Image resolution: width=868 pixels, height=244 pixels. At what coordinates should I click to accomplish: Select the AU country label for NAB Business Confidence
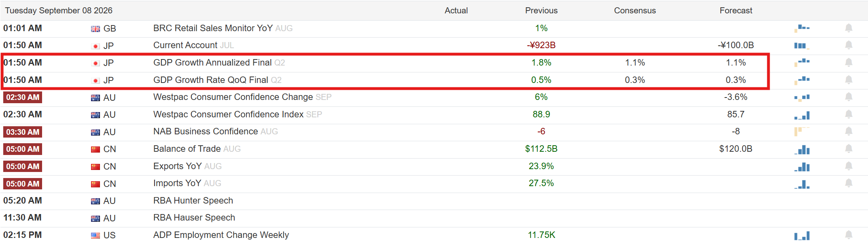[x=109, y=132]
